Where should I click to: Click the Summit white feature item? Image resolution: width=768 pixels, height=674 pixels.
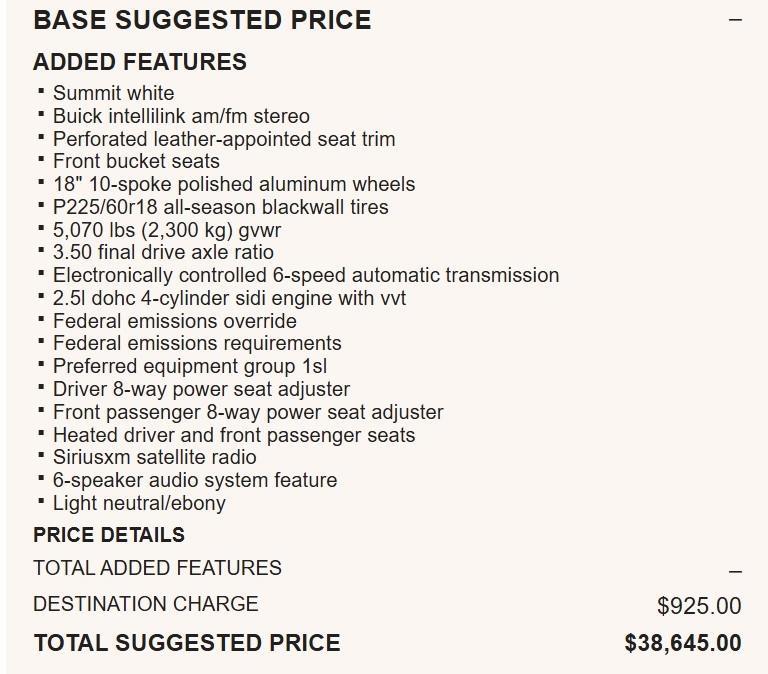pyautogui.click(x=113, y=93)
